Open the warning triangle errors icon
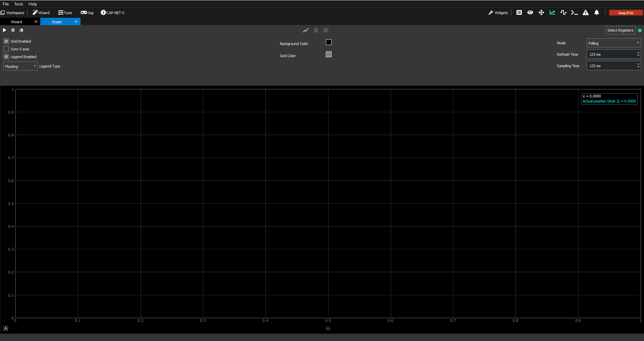The image size is (644, 341). click(x=586, y=13)
